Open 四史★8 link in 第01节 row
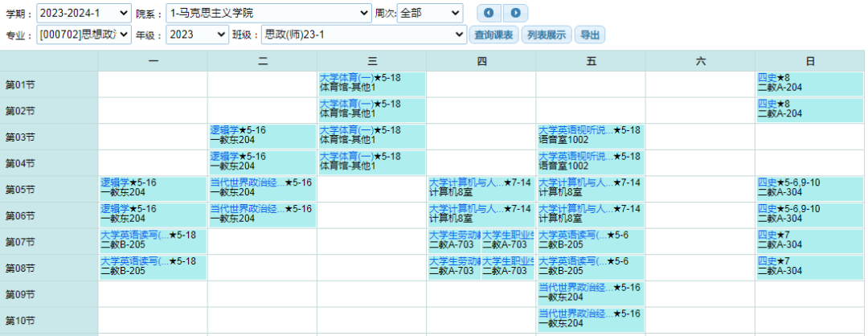 tap(768, 77)
